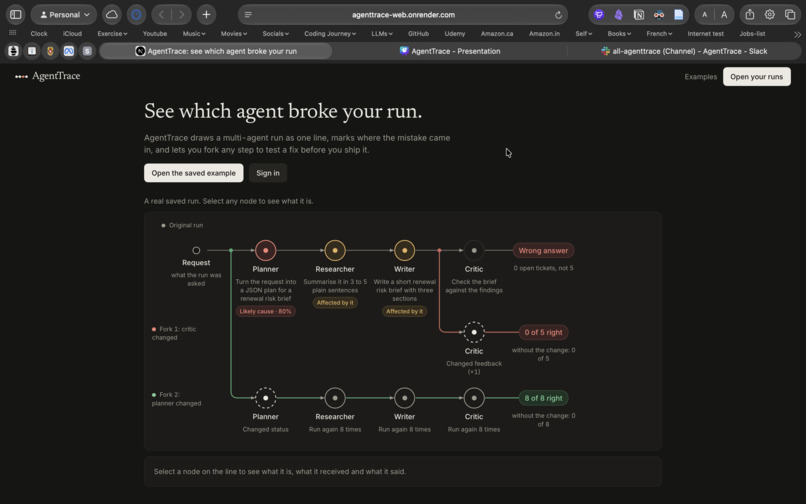Select the dashed Critic node in Fork 1
This screenshot has height=504, width=806.
474,332
